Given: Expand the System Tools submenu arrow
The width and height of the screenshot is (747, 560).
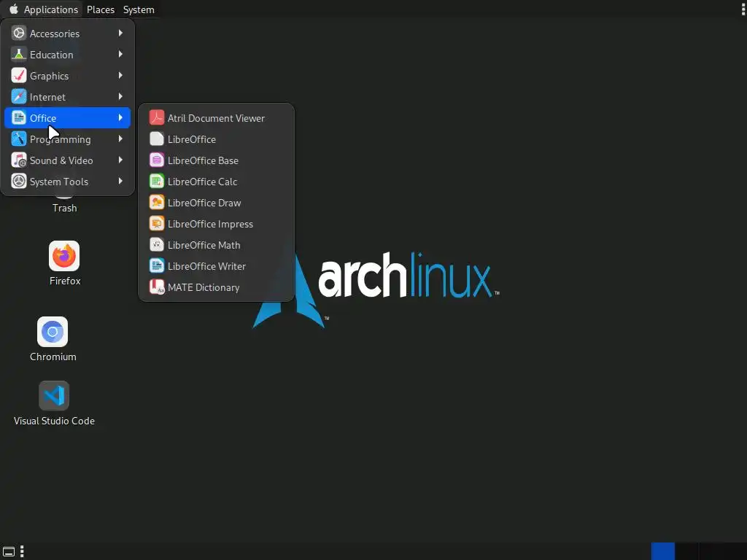Looking at the screenshot, I should click(x=120, y=181).
